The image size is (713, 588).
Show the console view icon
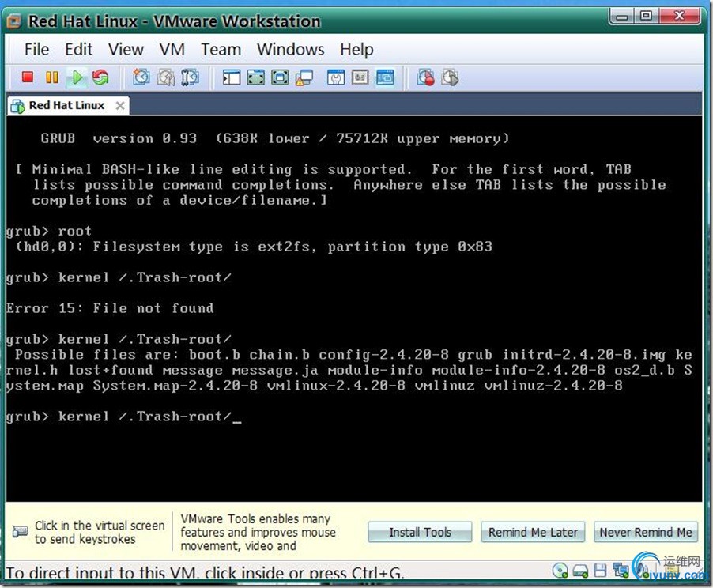[x=385, y=77]
